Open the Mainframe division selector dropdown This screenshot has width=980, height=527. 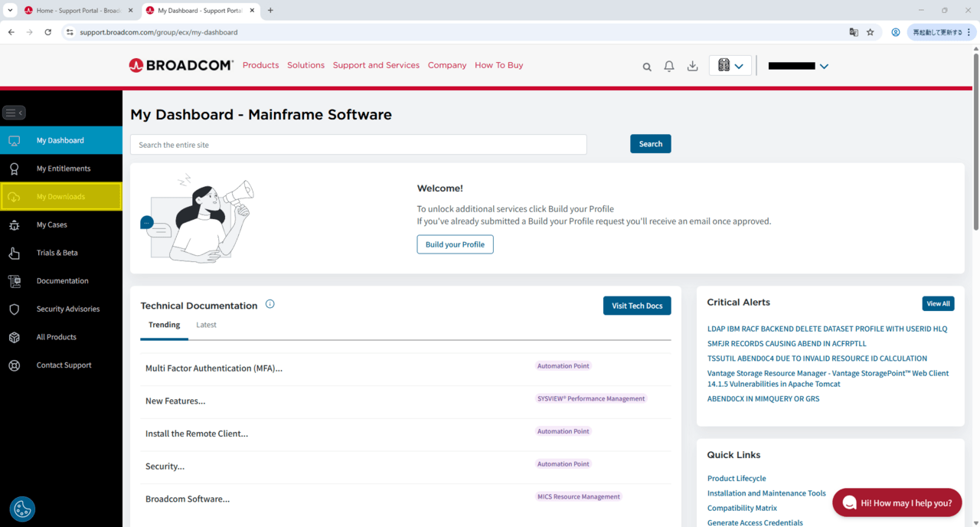[x=730, y=66]
